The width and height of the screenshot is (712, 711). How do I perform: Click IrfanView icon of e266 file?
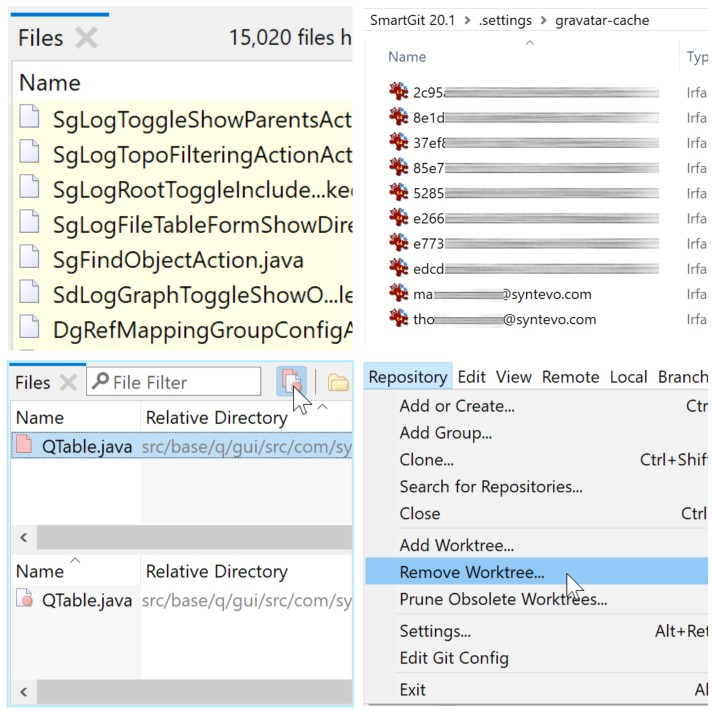click(x=399, y=217)
